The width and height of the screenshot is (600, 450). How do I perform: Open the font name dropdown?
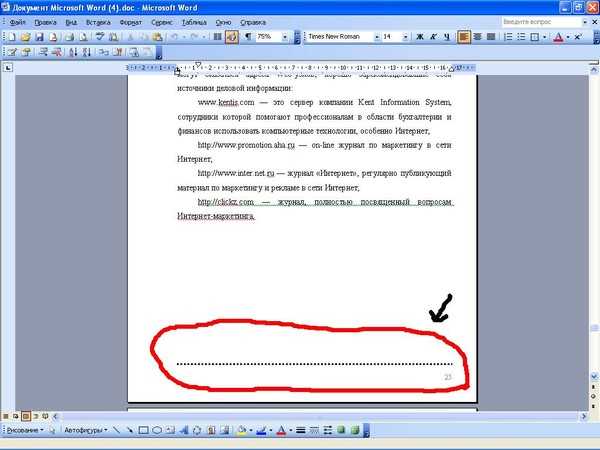click(377, 37)
